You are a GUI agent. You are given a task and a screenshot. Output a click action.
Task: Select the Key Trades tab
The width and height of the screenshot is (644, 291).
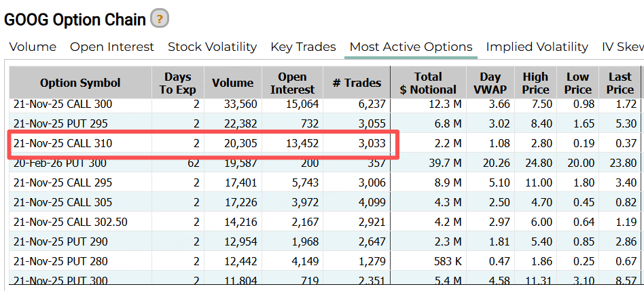point(303,47)
